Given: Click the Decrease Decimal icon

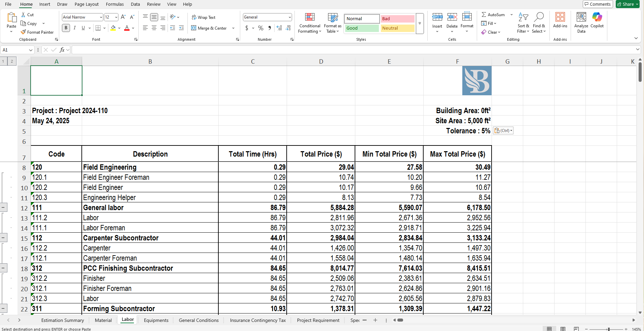Looking at the screenshot, I should [288, 28].
